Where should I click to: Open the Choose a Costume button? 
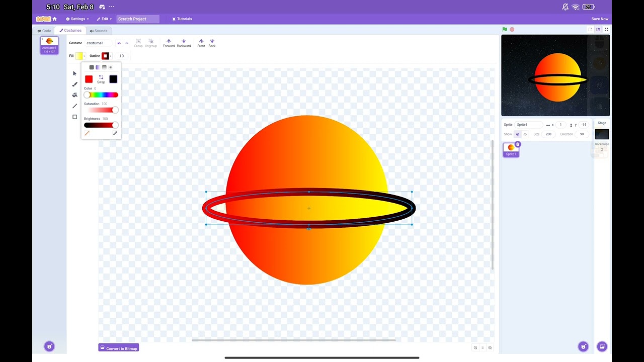pos(49,346)
